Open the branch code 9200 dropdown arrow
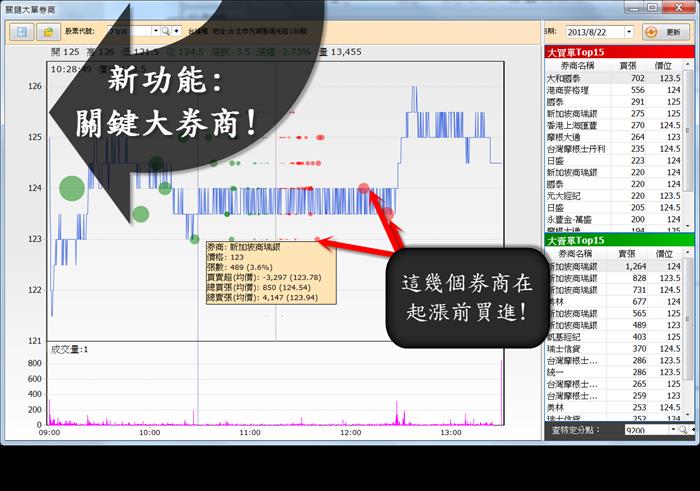 tap(673, 430)
